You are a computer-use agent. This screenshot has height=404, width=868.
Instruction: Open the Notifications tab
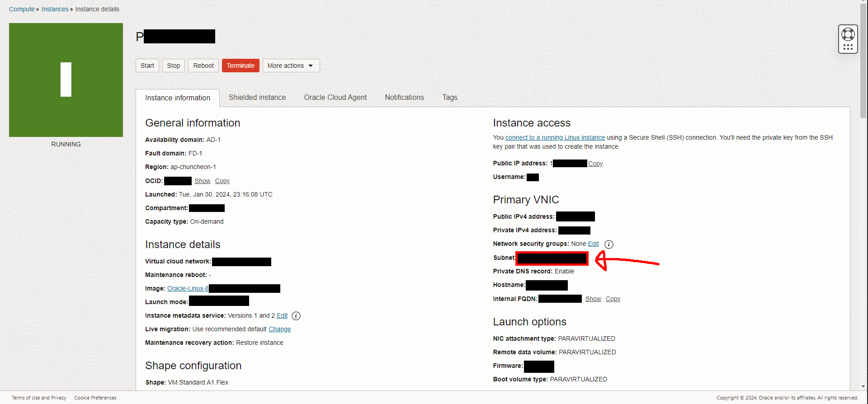click(405, 98)
